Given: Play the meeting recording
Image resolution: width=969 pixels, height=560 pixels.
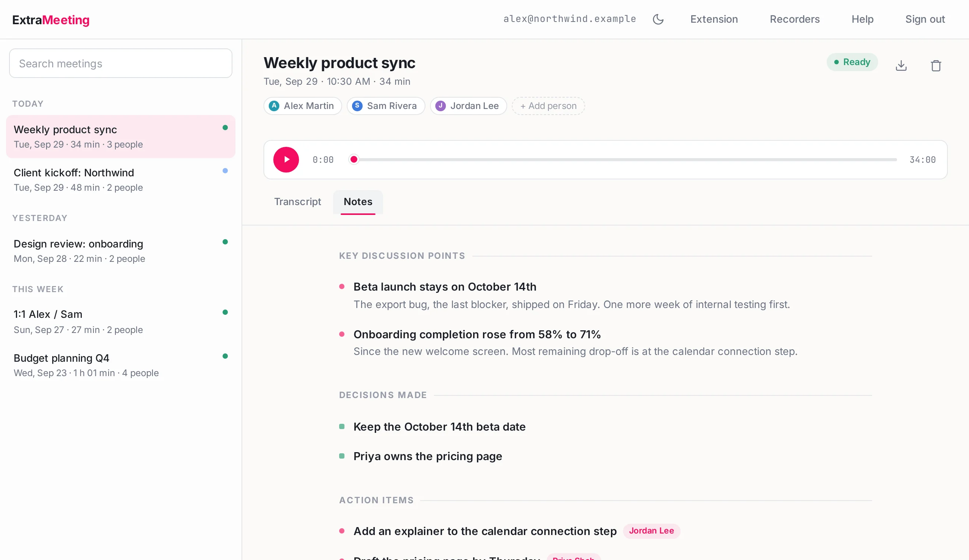Looking at the screenshot, I should click(x=286, y=160).
